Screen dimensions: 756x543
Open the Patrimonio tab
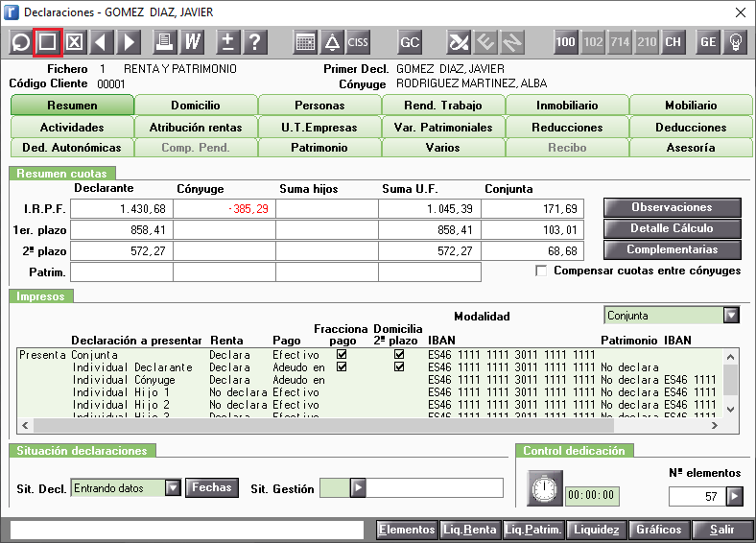click(x=319, y=148)
